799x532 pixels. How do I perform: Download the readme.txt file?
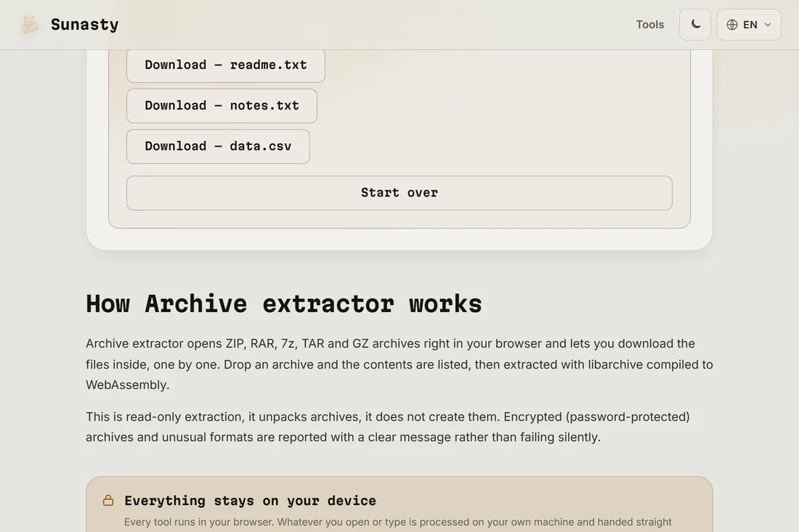pos(226,65)
